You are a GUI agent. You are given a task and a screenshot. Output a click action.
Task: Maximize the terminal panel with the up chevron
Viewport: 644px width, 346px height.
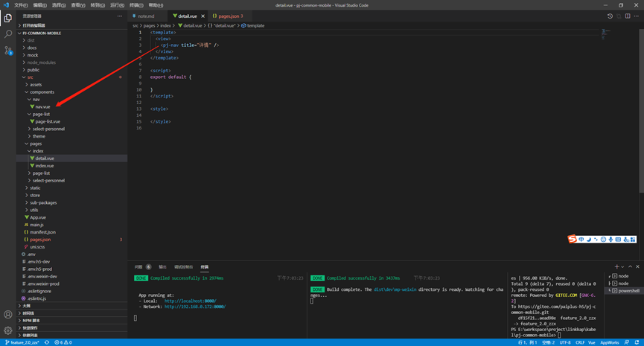pyautogui.click(x=630, y=267)
